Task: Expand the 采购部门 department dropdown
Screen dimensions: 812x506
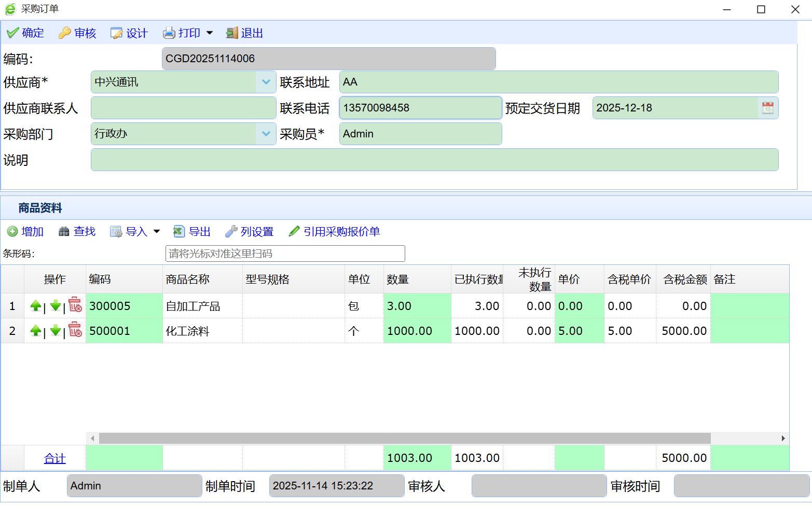Action: tap(266, 134)
